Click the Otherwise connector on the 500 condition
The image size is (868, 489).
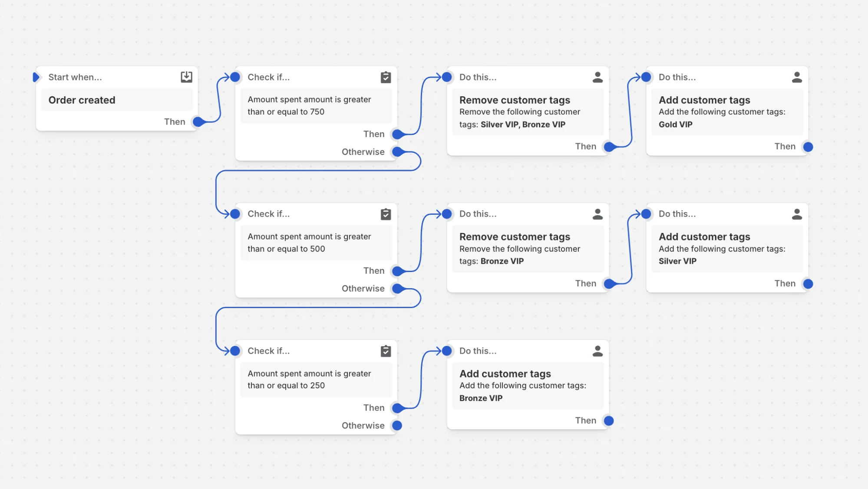396,288
